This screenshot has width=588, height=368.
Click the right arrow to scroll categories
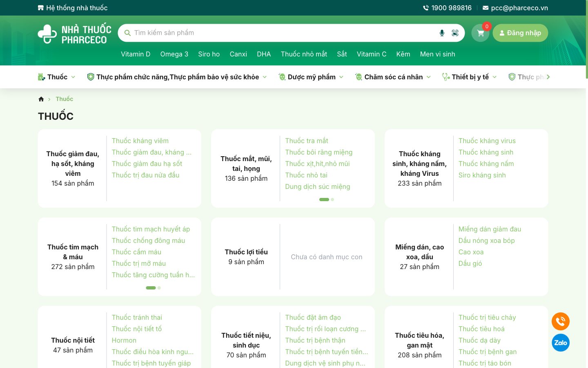click(548, 77)
